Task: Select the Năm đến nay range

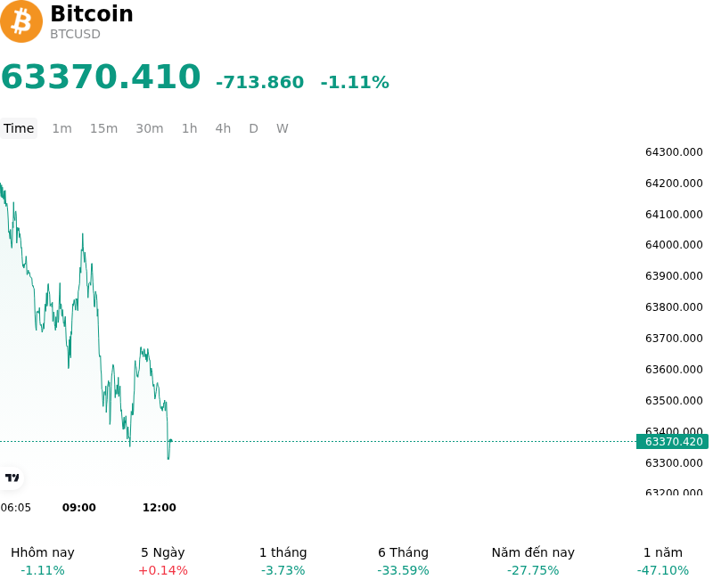Action: click(533, 561)
